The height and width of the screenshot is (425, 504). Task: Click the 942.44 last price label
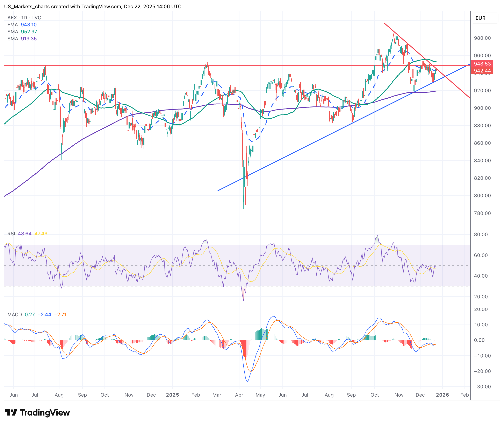[482, 71]
